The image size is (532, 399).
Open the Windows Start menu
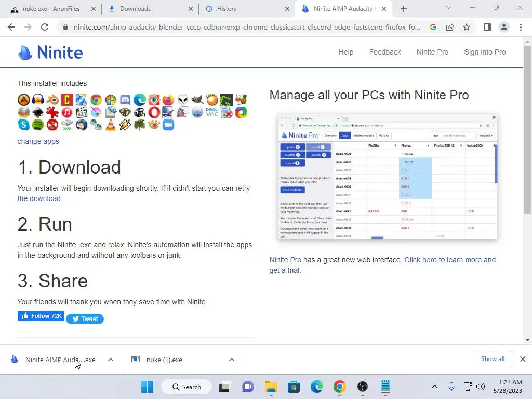click(x=147, y=387)
